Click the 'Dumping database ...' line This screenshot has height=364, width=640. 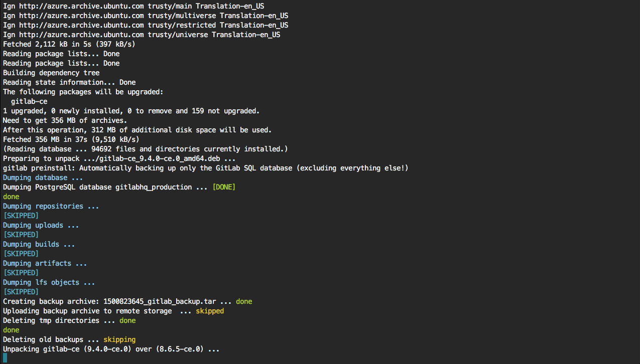[x=43, y=177]
